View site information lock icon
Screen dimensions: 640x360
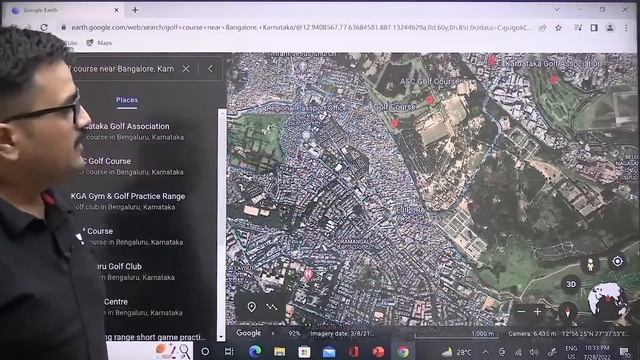63,27
